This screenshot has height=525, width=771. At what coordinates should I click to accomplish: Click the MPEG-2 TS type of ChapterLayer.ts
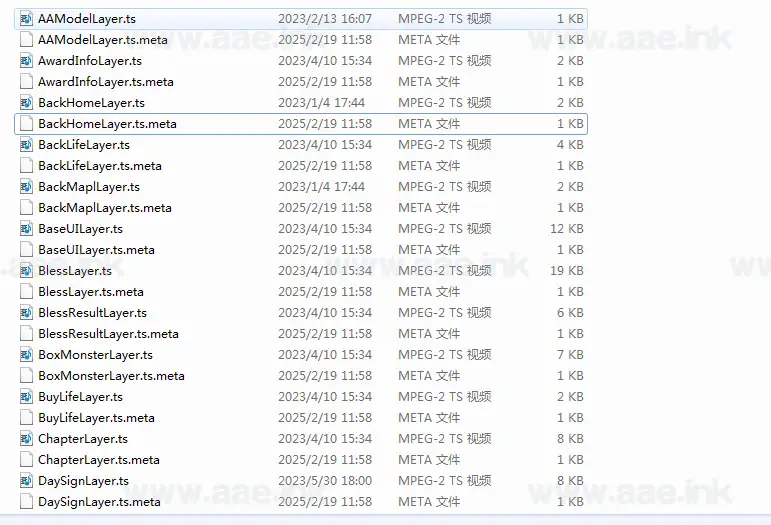tap(445, 439)
